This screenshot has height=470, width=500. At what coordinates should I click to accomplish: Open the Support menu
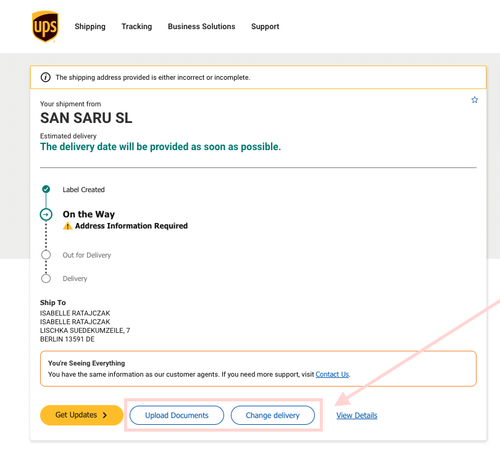[x=265, y=26]
